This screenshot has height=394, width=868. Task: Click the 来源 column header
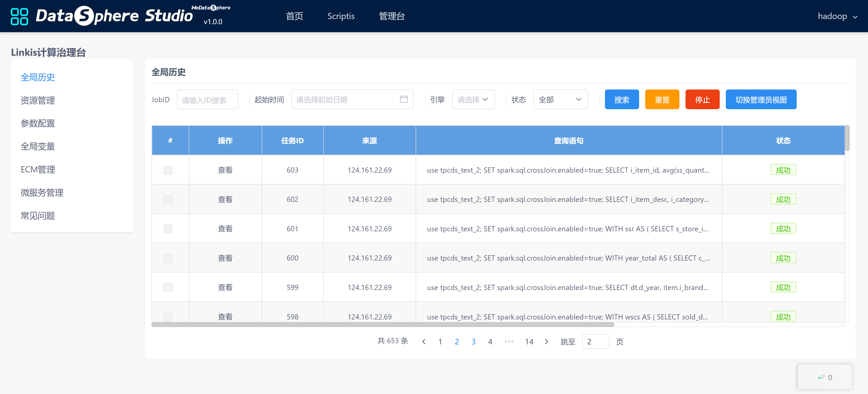click(369, 141)
